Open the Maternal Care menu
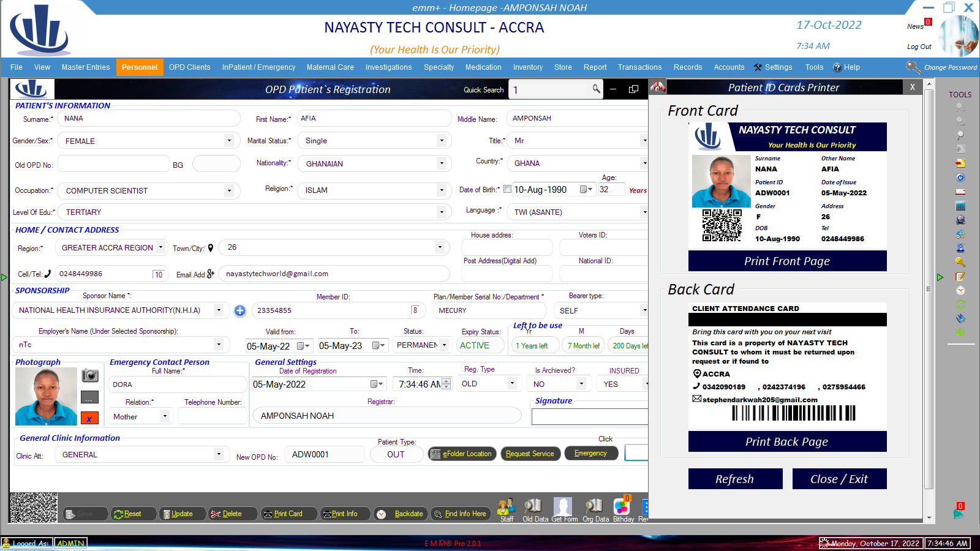980x551 pixels. (x=330, y=67)
